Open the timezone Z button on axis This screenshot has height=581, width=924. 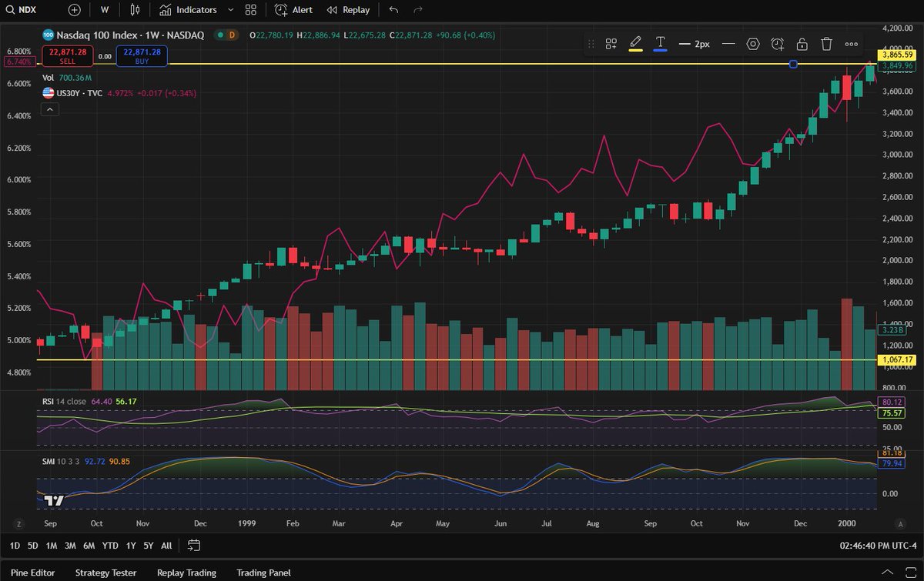click(x=18, y=523)
